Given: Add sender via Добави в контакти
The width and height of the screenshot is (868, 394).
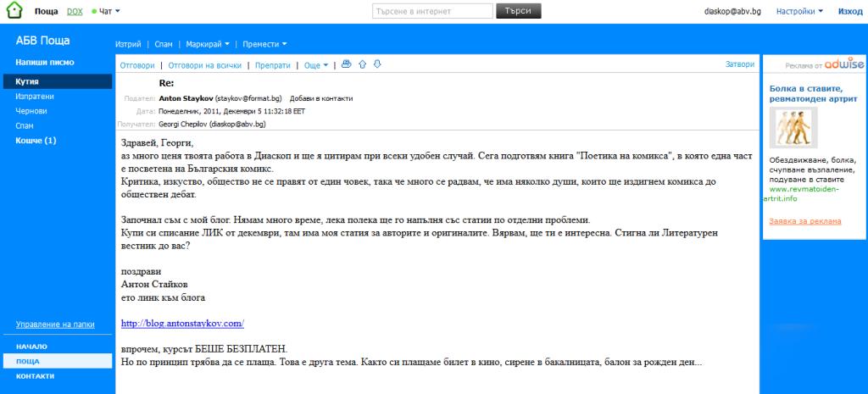Looking at the screenshot, I should pos(321,98).
